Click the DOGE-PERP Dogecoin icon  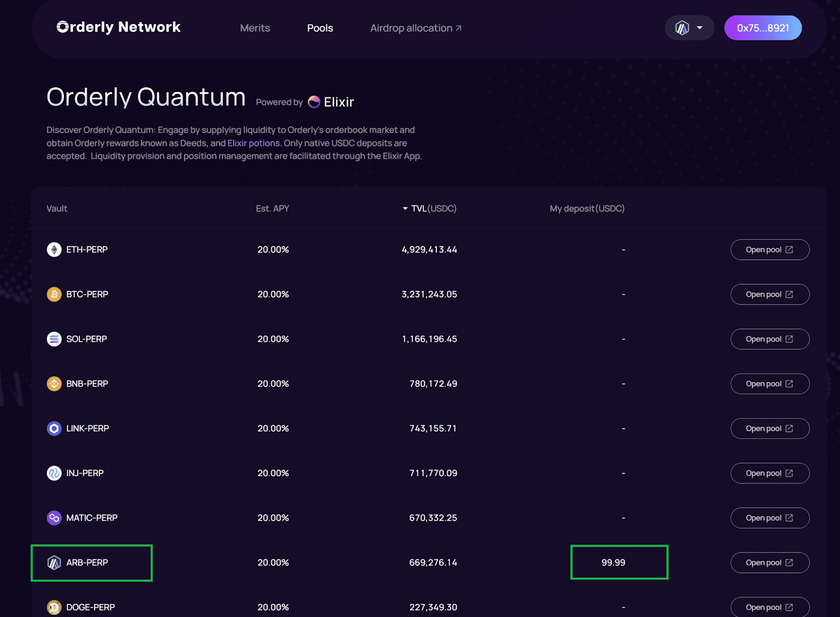click(54, 607)
